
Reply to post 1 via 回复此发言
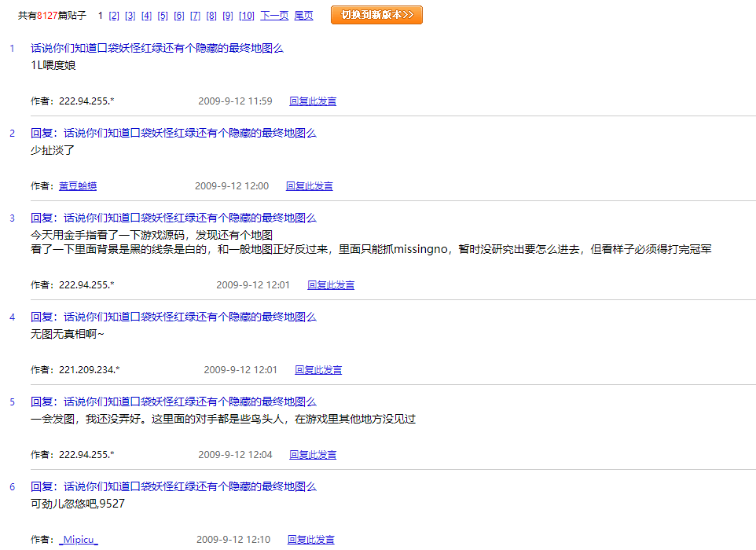pos(313,101)
